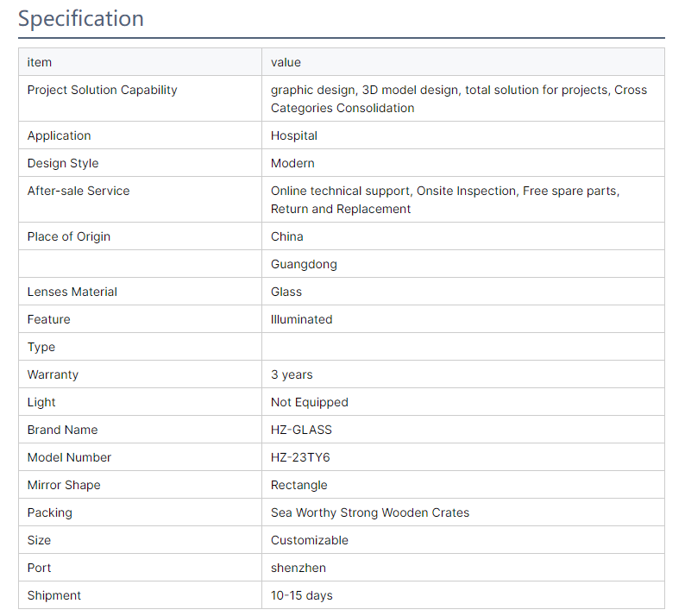The image size is (685, 616).
Task: Click the Project Solution Capability label
Action: 102,90
